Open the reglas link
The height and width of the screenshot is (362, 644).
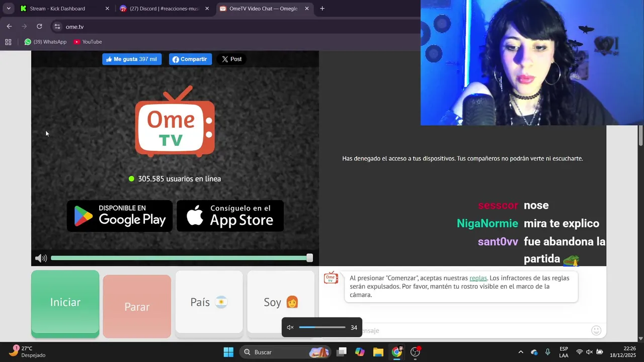pyautogui.click(x=478, y=278)
